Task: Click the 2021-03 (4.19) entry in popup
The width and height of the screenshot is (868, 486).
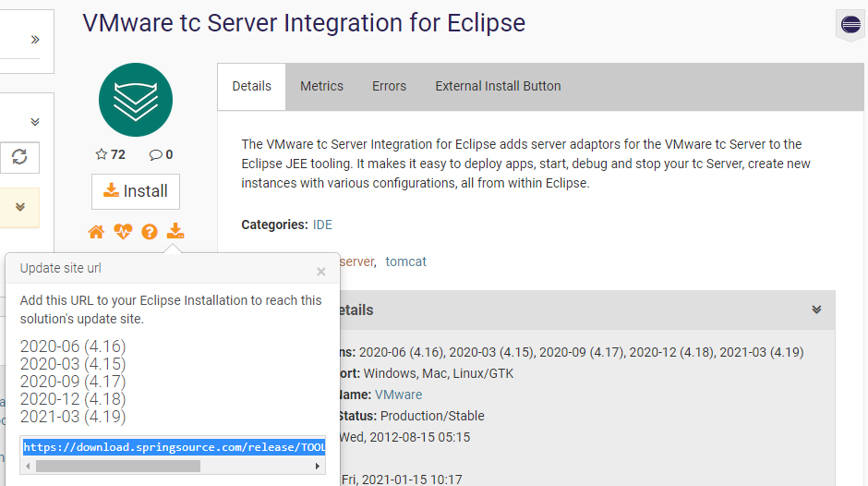Action: [x=73, y=417]
